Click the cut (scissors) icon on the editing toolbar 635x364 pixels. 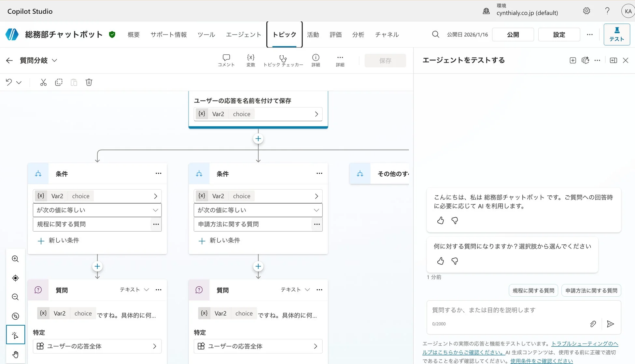tap(43, 82)
